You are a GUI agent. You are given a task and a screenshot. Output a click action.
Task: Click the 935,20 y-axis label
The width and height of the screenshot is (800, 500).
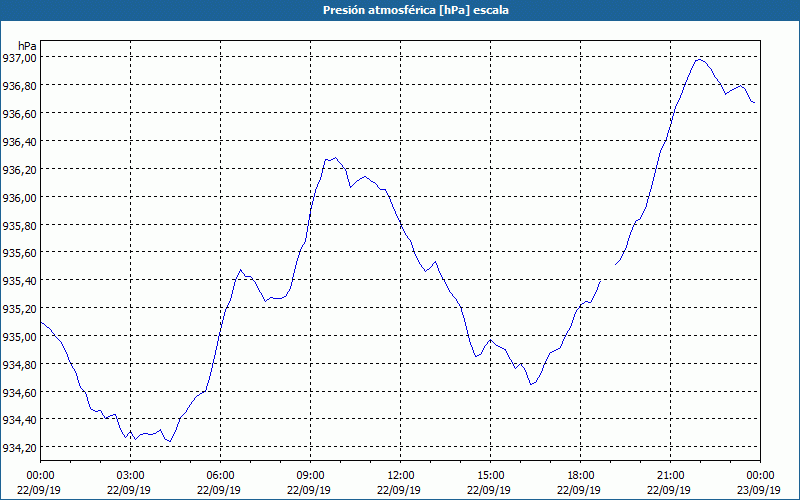pyautogui.click(x=20, y=309)
